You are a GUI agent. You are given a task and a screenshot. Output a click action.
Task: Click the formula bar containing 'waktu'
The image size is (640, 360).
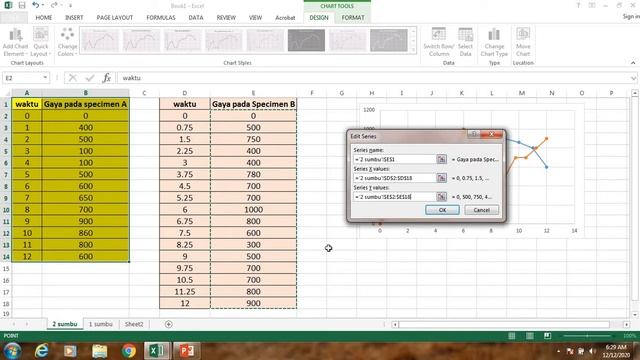click(x=373, y=78)
